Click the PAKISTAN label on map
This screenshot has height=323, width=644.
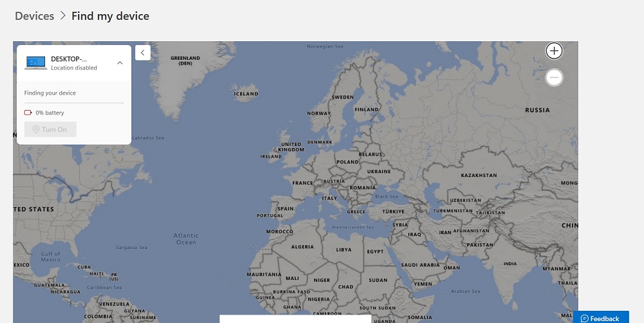point(480,245)
